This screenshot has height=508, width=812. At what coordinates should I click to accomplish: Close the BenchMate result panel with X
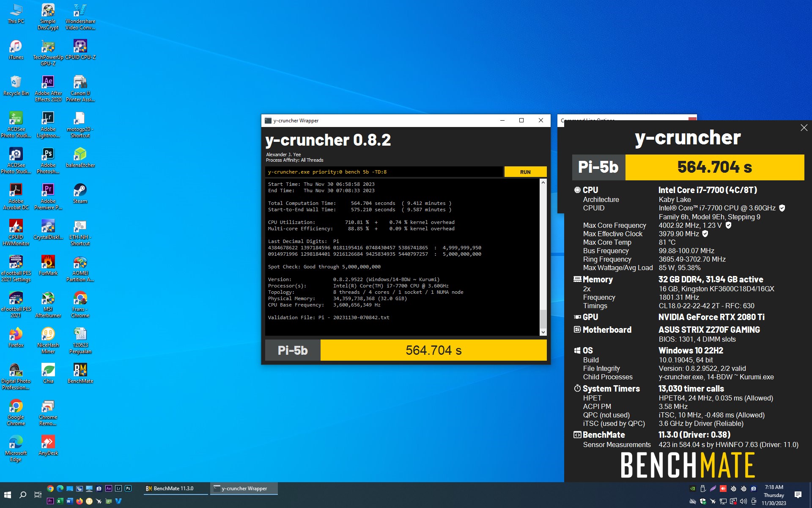pos(804,128)
